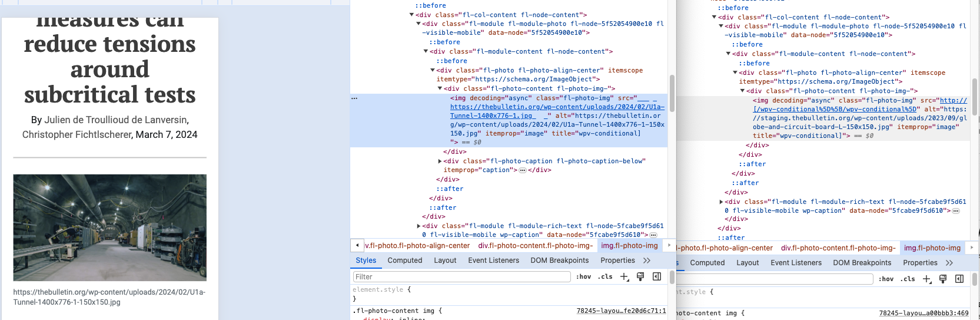
Task: Select fl-photo-align-center breadcrumb in left DevTools
Action: coord(417,246)
